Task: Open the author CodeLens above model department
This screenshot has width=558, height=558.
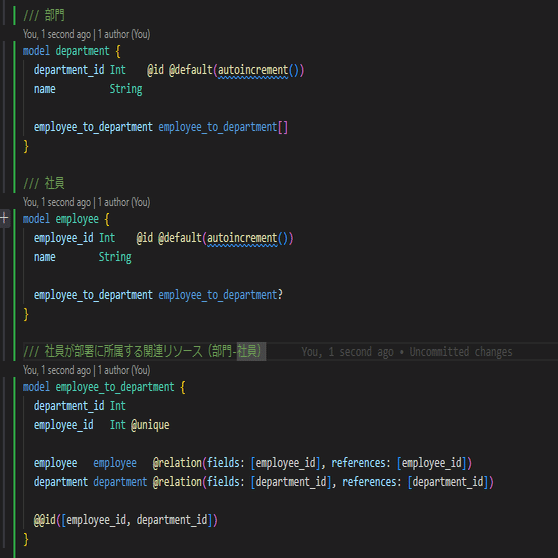Action: pos(86,34)
